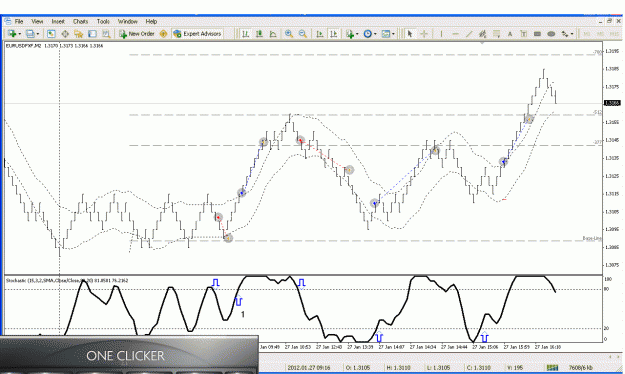This screenshot has height=374, width=625.
Task: Click the H: 1.3110 status value
Action: click(398, 367)
